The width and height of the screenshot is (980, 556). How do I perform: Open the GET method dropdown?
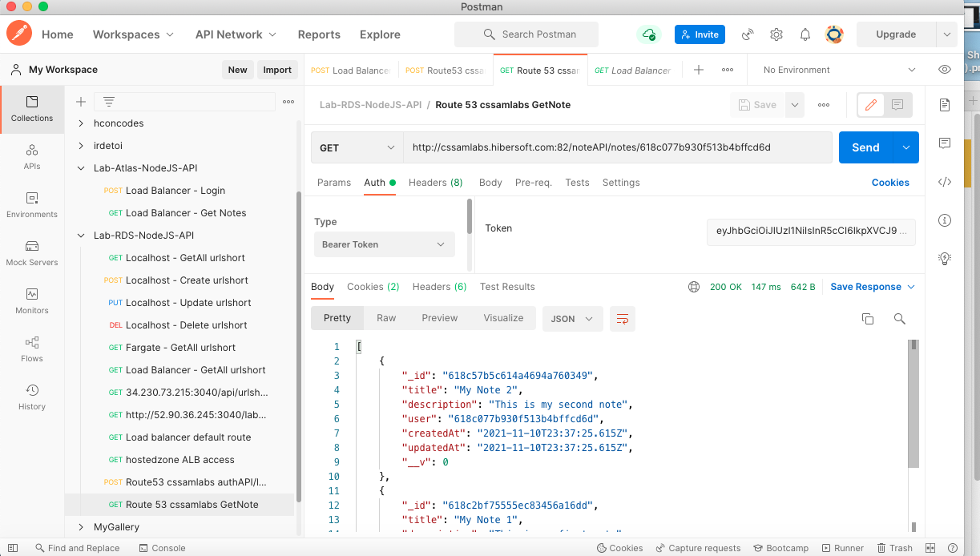(x=357, y=147)
